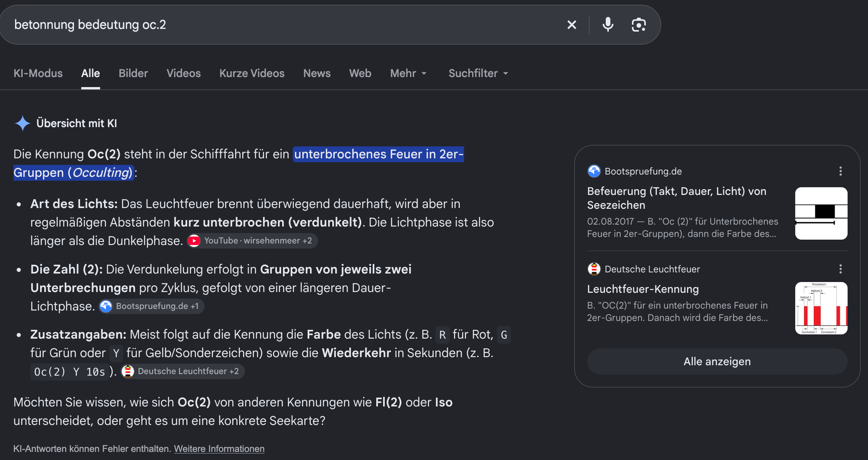Expand the Mehr dropdown
868x460 pixels.
[409, 73]
